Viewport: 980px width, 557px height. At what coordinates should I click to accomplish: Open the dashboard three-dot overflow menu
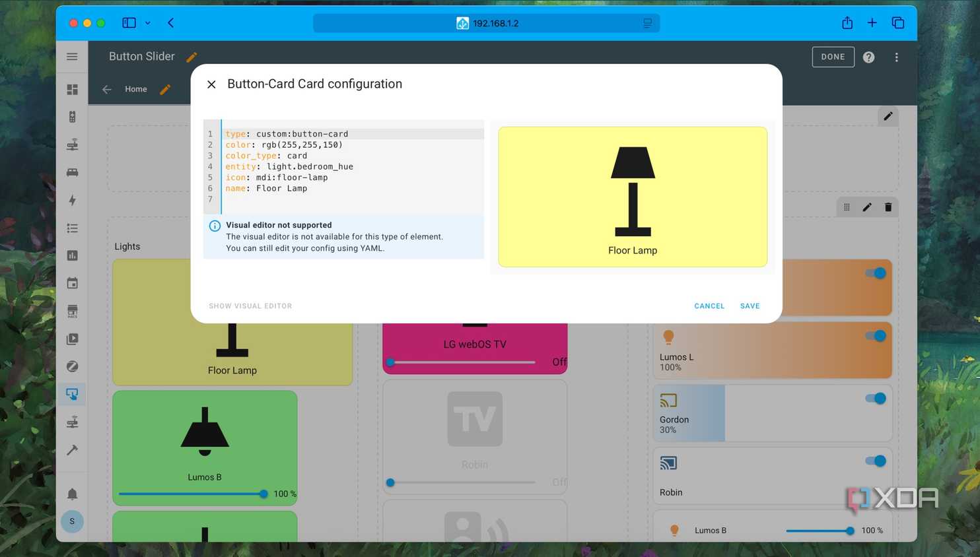tap(896, 57)
